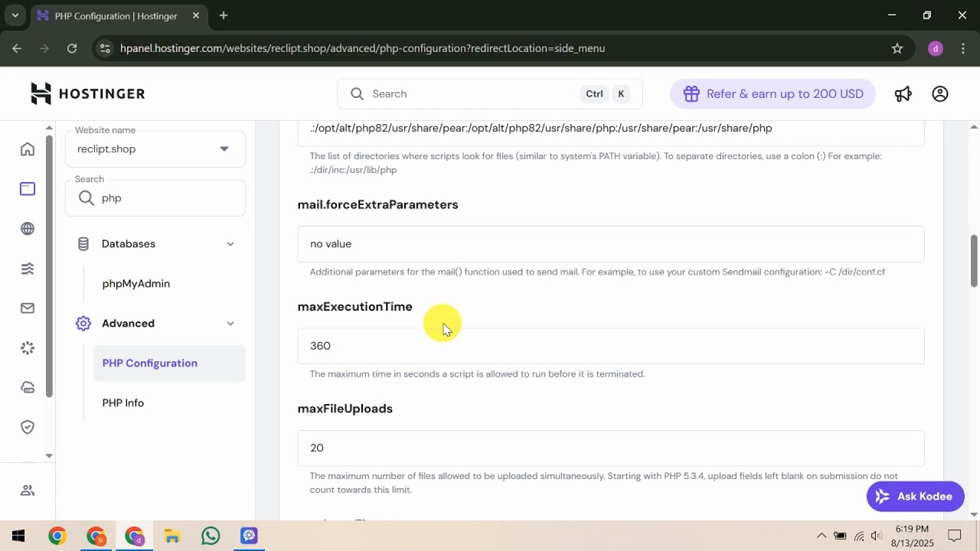The height and width of the screenshot is (551, 980).
Task: Click the Hostinger logo
Action: tap(88, 93)
